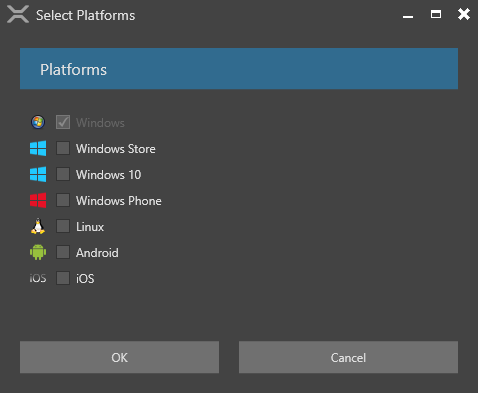Confirm selection with the OK button

(119, 357)
